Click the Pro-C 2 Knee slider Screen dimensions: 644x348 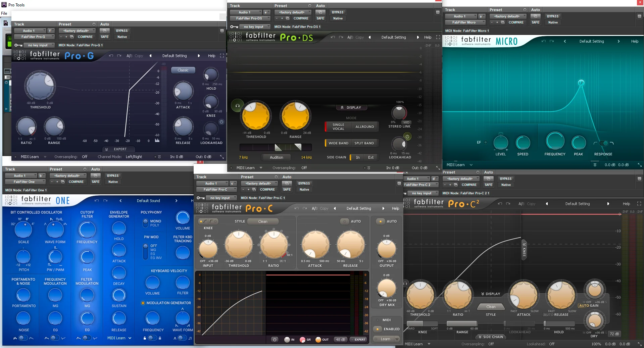(x=423, y=324)
